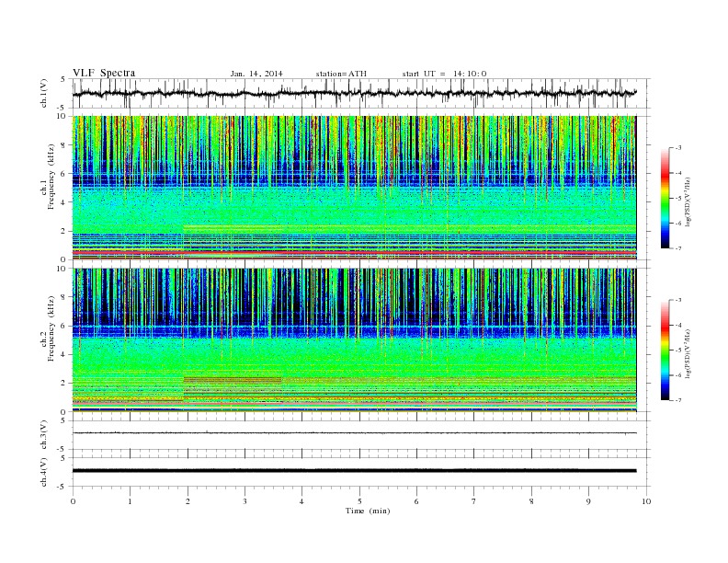Image resolution: width=728 pixels, height=563 pixels.
Task: Click time axis tick label '3'
Action: point(245,501)
